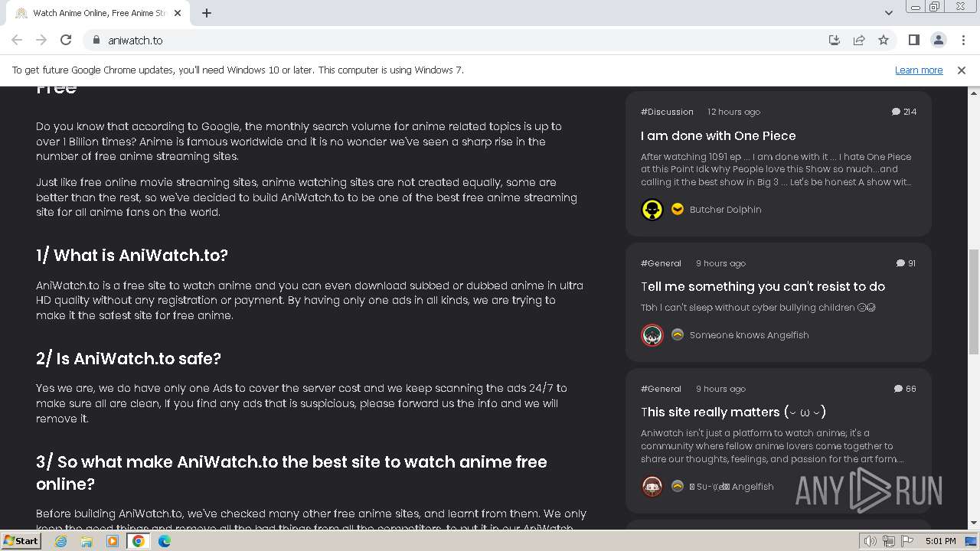Select the Watch Anime Online tab
The image size is (980, 551).
point(98,13)
